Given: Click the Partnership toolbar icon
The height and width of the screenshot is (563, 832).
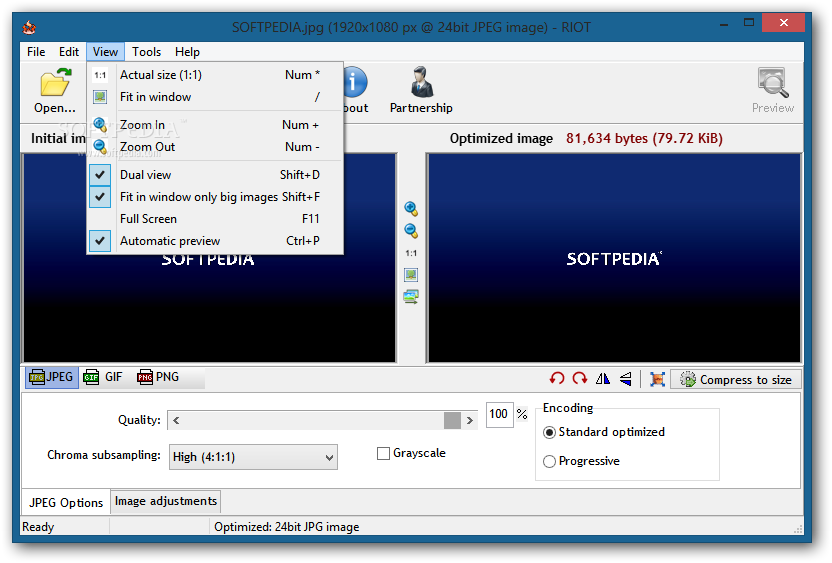Looking at the screenshot, I should coord(422,82).
